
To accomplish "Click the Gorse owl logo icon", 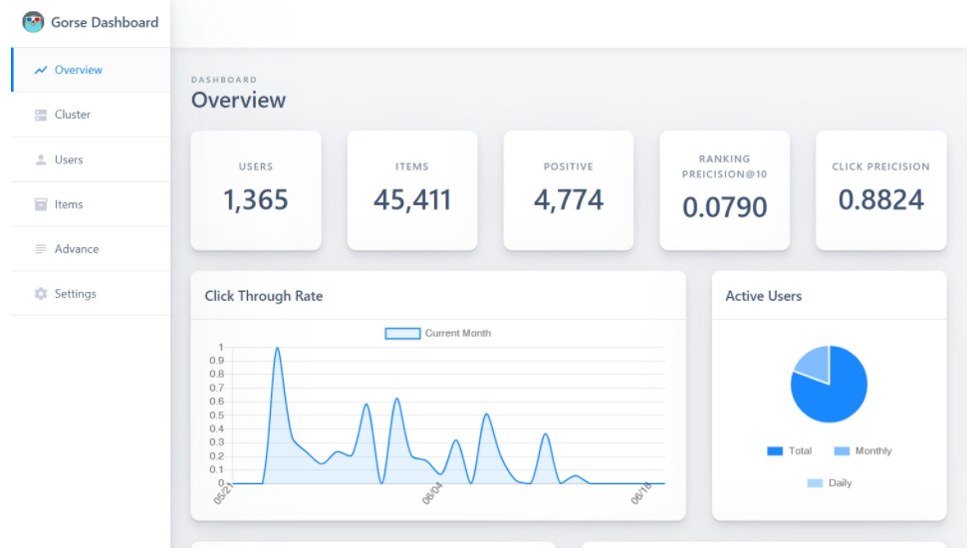I will 33,22.
